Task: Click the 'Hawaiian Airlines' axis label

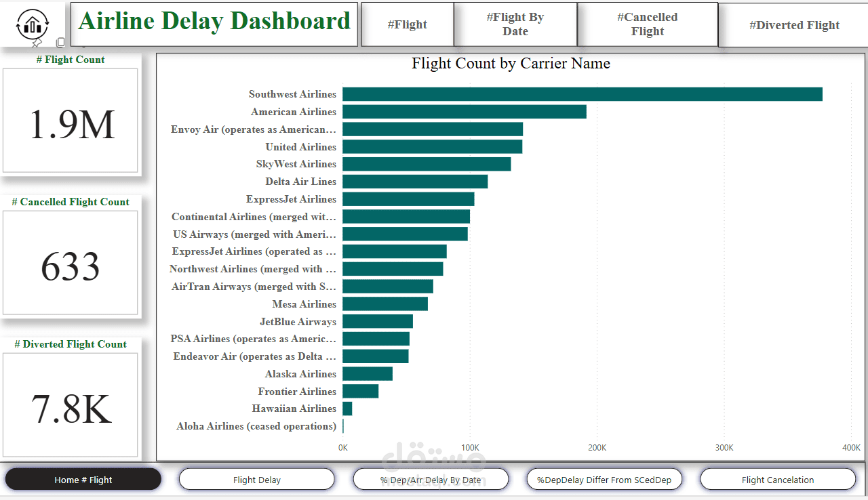Action: [294, 409]
